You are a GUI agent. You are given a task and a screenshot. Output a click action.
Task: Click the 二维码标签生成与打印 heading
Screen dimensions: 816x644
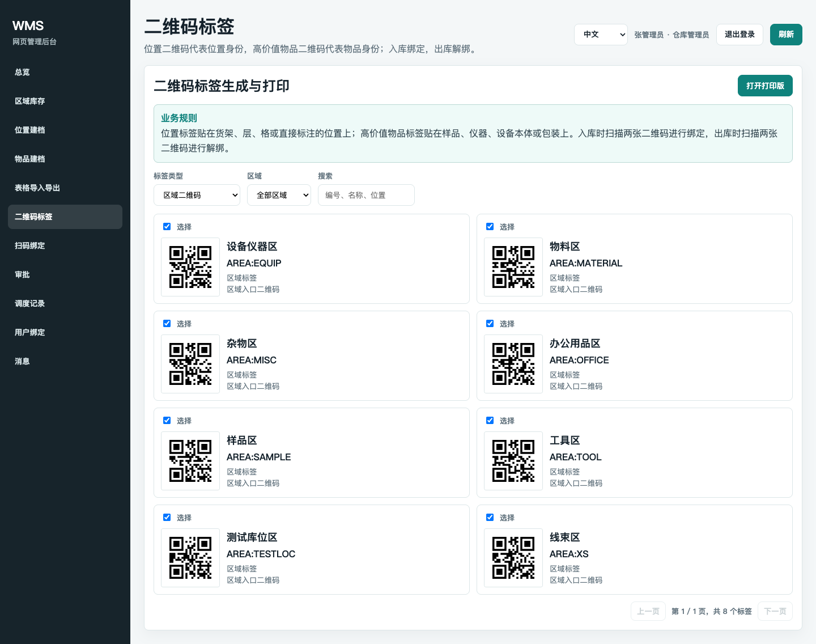pos(222,86)
